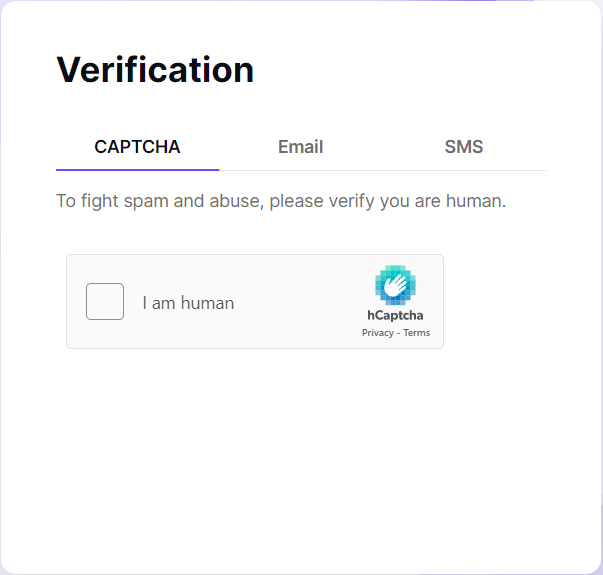Open the hCaptcha Terms link
This screenshot has height=575, width=603.
click(416, 333)
